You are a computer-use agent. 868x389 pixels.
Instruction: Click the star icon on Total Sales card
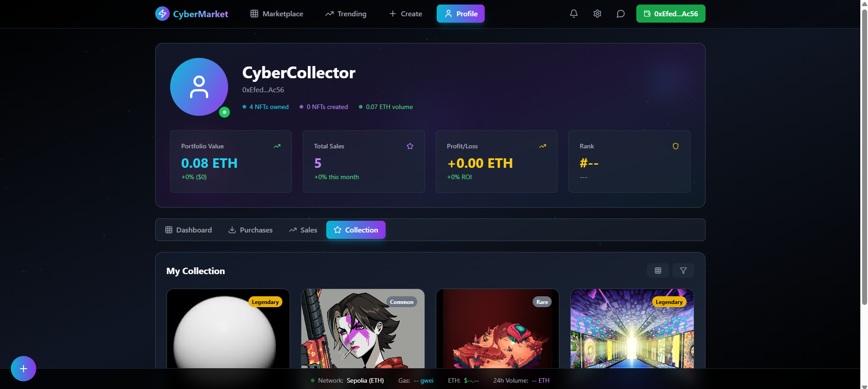tap(410, 146)
